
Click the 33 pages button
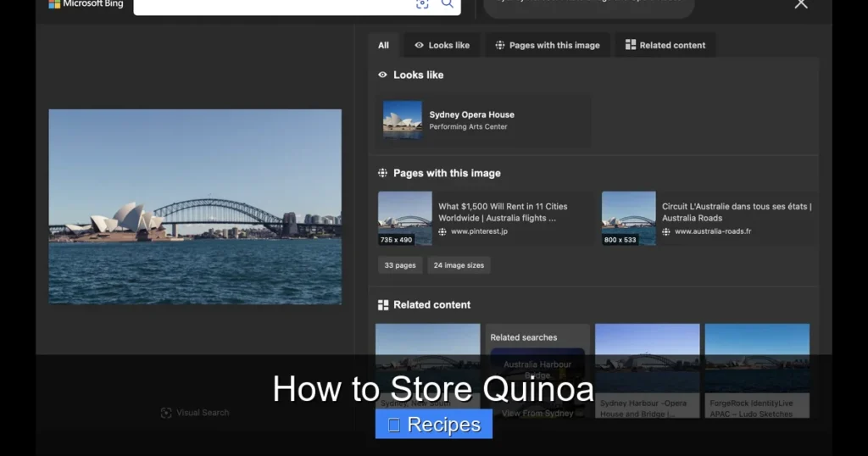400,265
